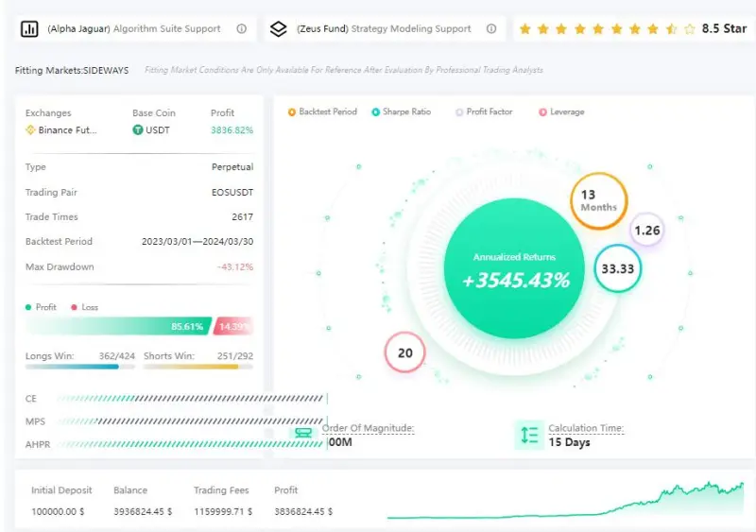Click the Binance Futures exchange icon
Viewport: 756px width, 532px height.
(x=30, y=130)
